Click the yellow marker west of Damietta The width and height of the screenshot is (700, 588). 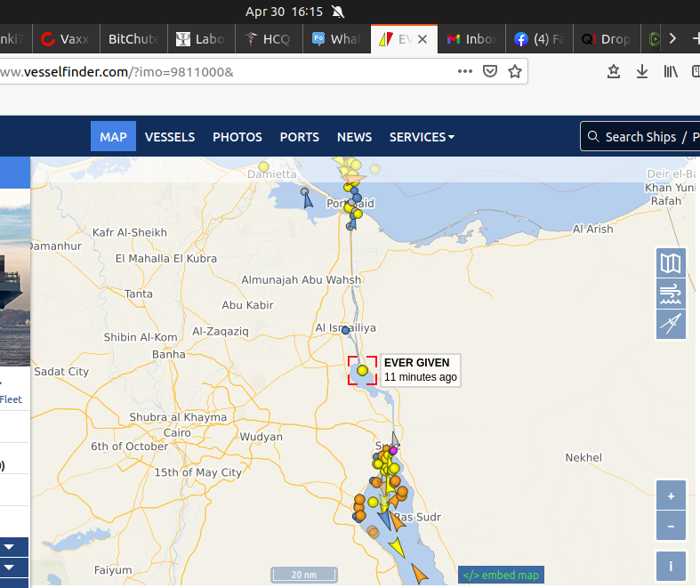pyautogui.click(x=264, y=166)
